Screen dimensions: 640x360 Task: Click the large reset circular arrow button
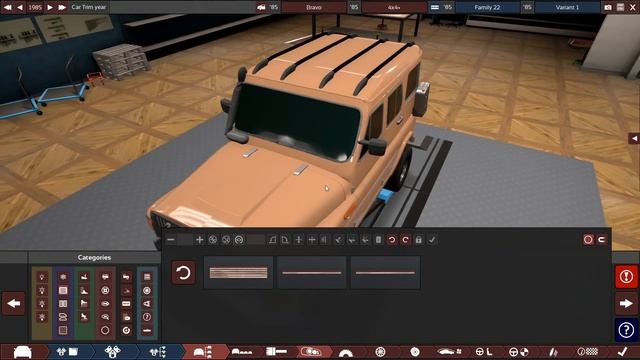183,272
